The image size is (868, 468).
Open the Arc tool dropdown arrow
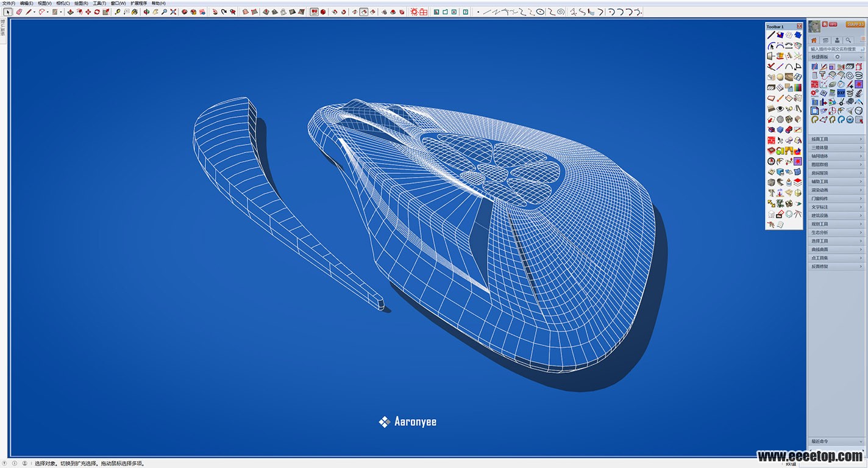pyautogui.click(x=48, y=12)
